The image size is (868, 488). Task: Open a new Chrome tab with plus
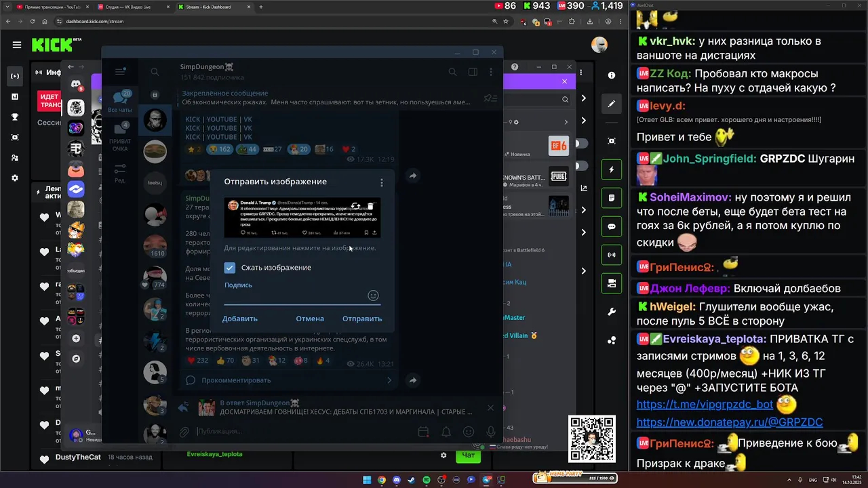[261, 7]
